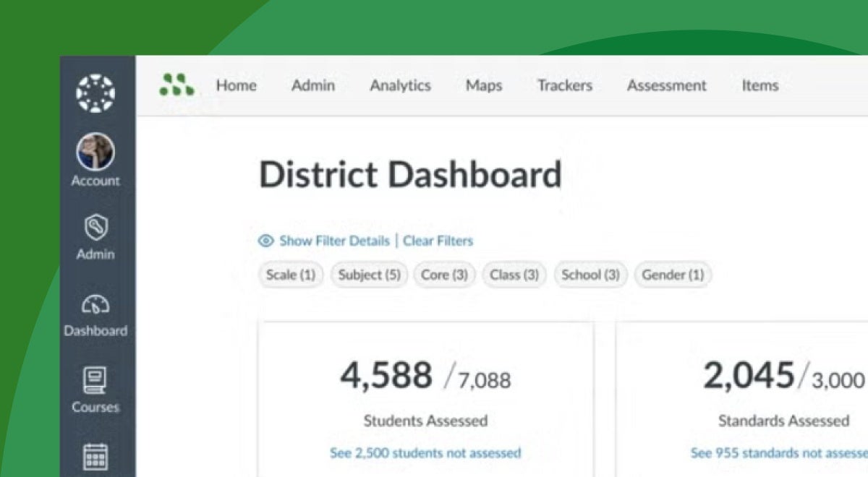Click the District Dashboard heading
Viewport: 868px width, 477px height.
coord(410,175)
